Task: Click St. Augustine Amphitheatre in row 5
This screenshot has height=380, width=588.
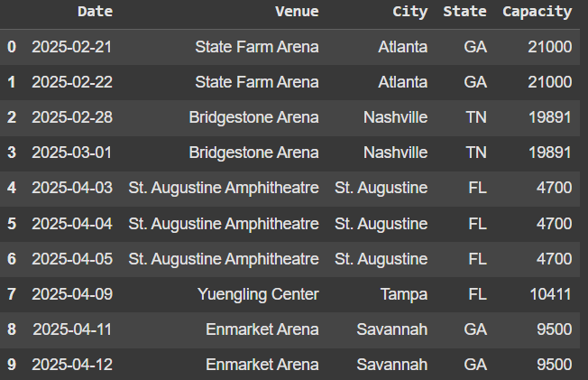Action: click(224, 223)
